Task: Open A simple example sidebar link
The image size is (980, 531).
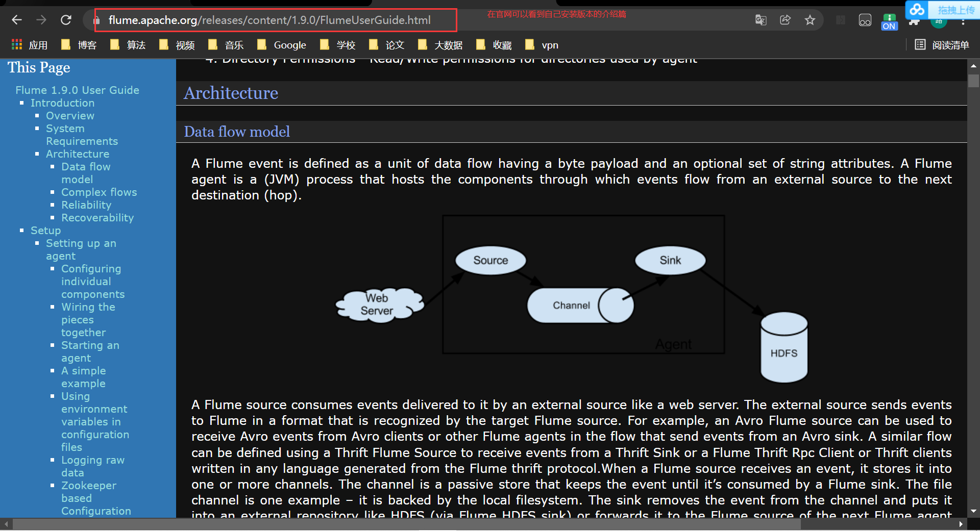Action: (x=84, y=377)
